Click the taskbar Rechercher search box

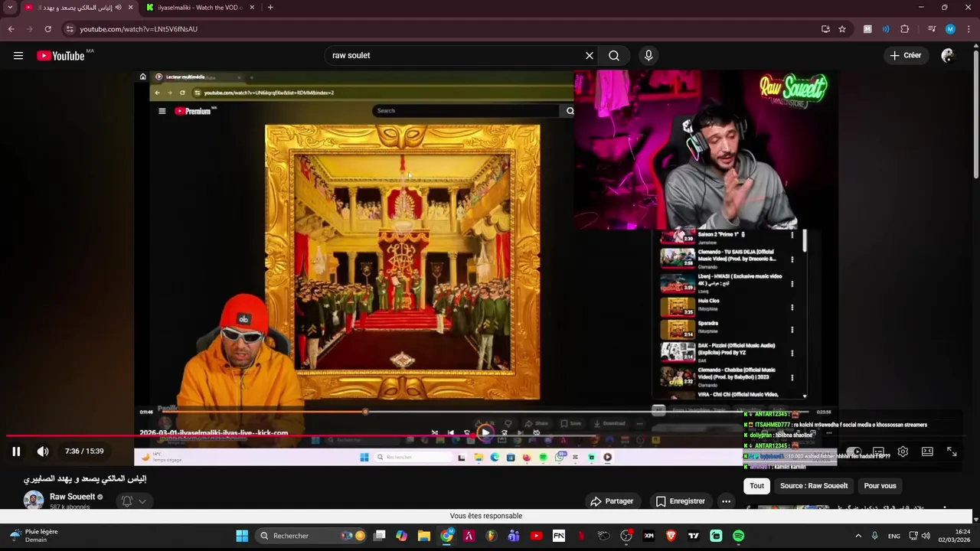pos(312,536)
